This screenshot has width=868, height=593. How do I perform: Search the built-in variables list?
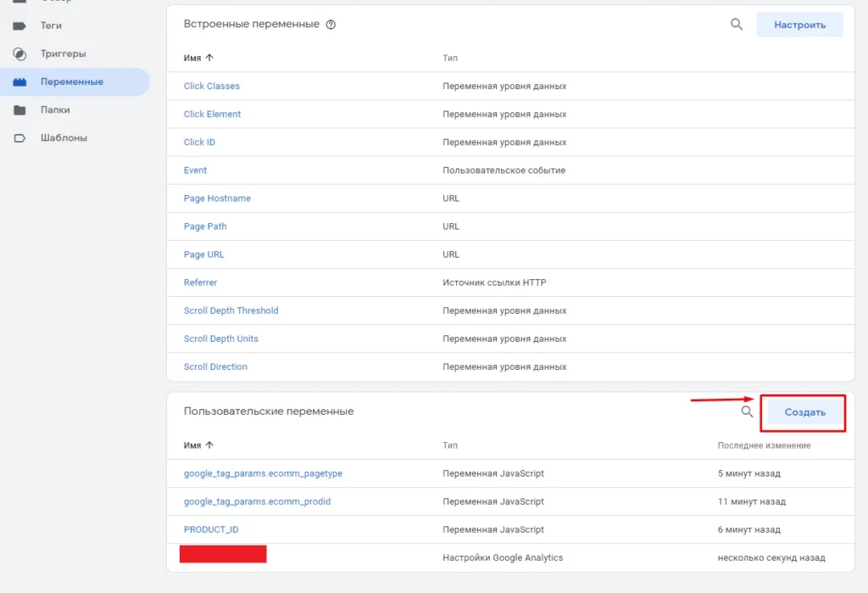click(737, 25)
